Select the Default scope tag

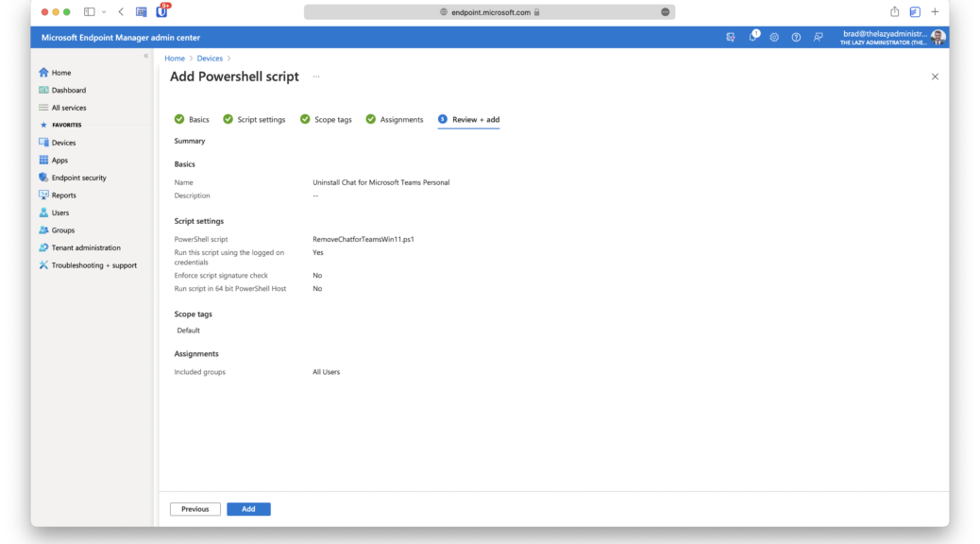click(188, 331)
